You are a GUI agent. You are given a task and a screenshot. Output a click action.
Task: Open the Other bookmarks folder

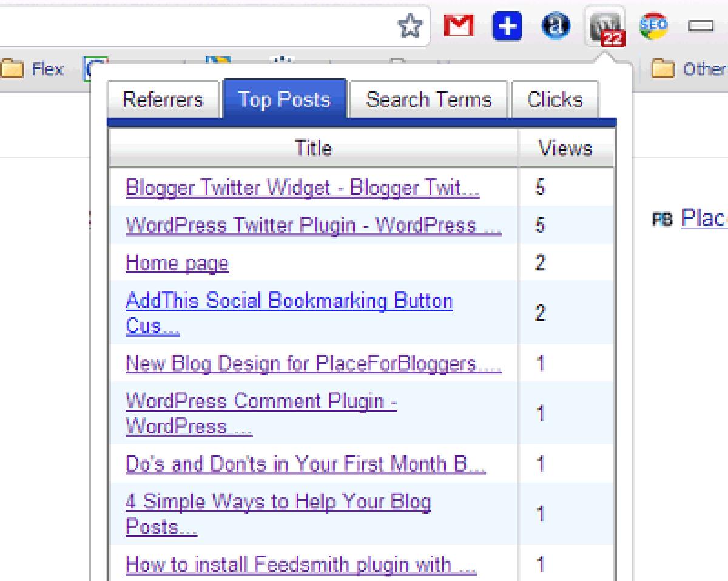pyautogui.click(x=690, y=69)
